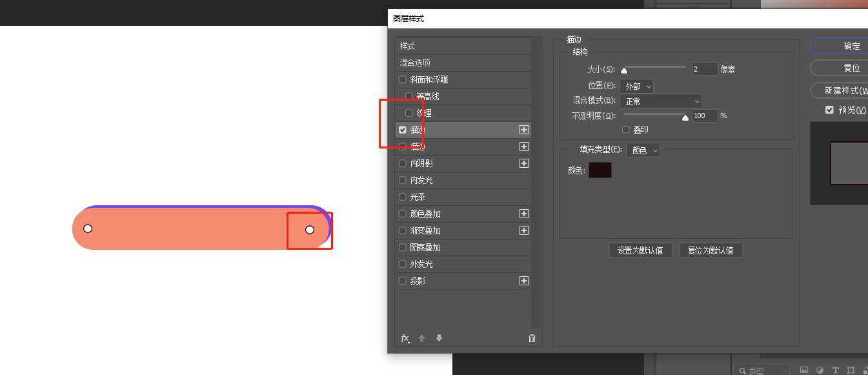Open the stroke 颜色 color swatch
Viewport: 868px width, 375px height.
(x=600, y=169)
